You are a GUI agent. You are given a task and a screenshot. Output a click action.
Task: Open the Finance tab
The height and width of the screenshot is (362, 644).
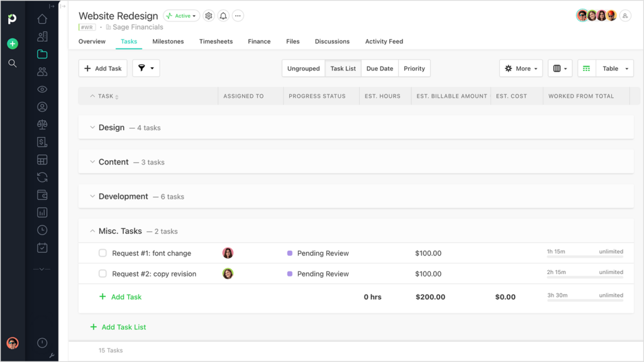(x=259, y=41)
